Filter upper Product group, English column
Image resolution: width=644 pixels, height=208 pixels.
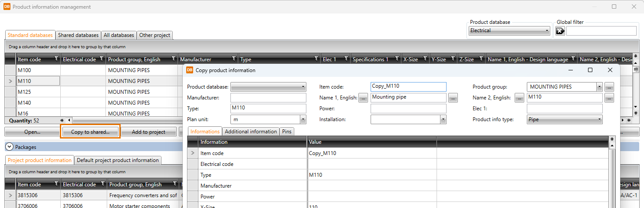[174, 59]
